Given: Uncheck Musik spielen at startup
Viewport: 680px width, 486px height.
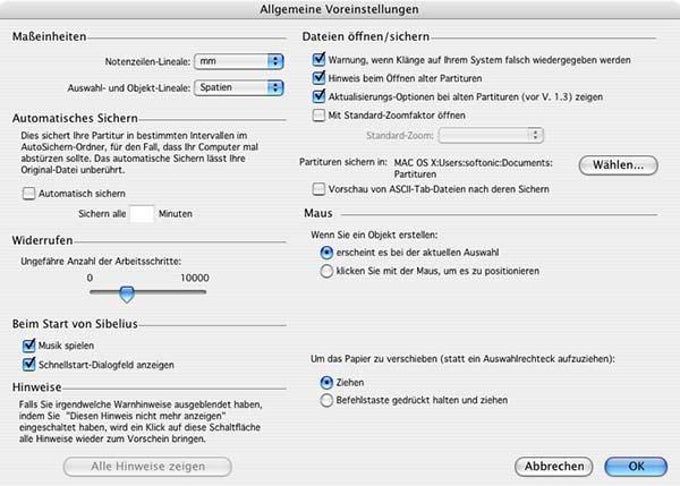Looking at the screenshot, I should tap(29, 346).
